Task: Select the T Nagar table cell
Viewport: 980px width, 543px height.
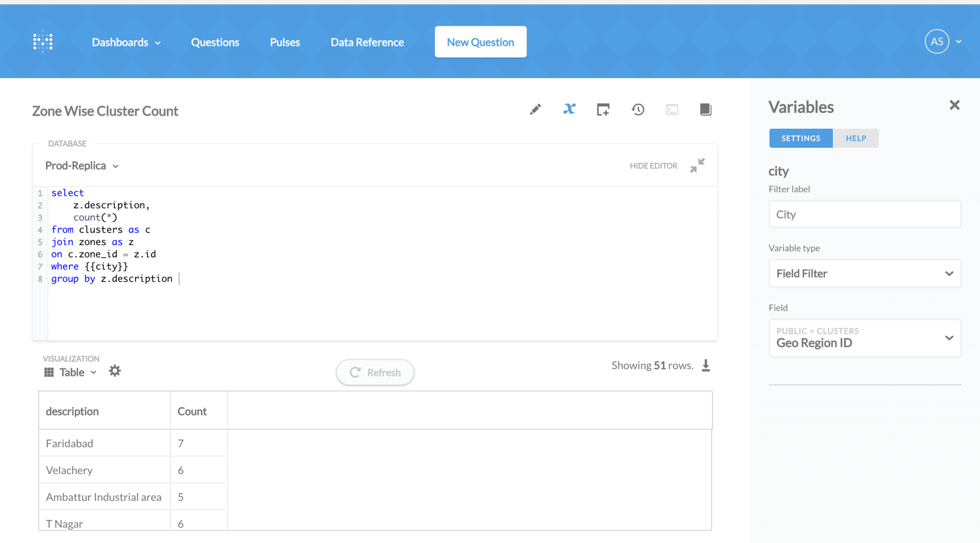Action: coord(104,521)
